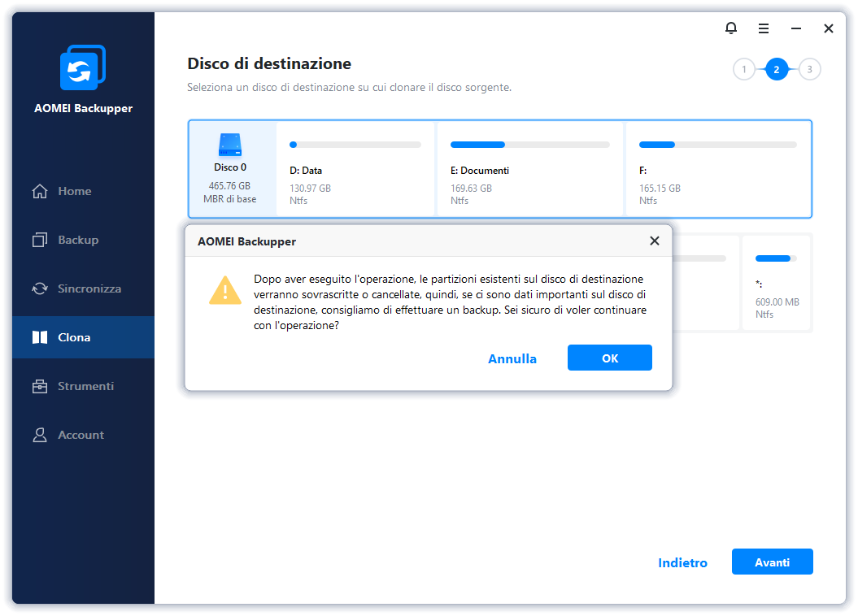858x616 pixels.
Task: Click step 3 indicator circle
Action: tap(809, 69)
